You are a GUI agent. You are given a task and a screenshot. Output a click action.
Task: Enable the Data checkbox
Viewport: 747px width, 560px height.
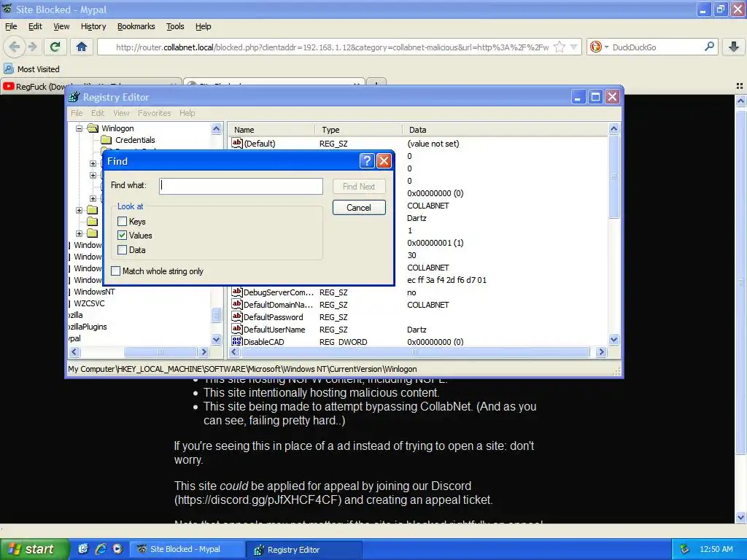click(123, 249)
